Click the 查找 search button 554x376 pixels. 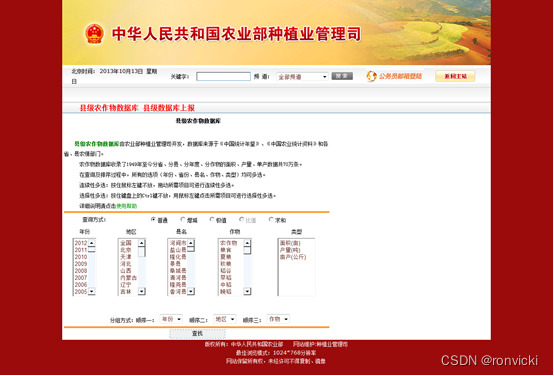[198, 334]
